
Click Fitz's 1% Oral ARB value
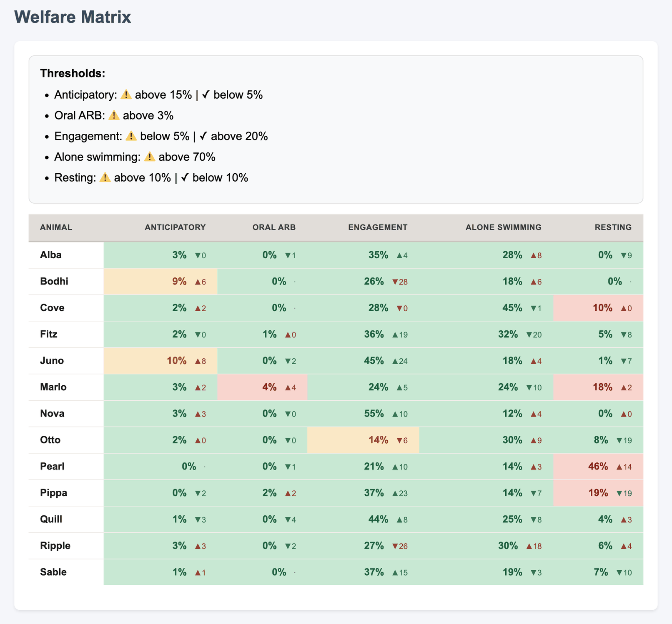(270, 334)
